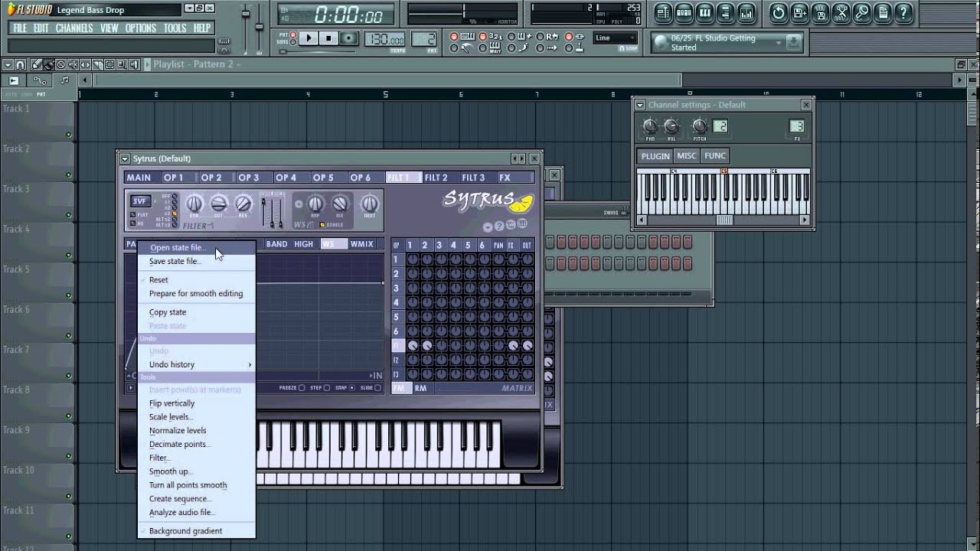980x551 pixels.
Task: Open the Line snap dropdown
Action: pyautogui.click(x=615, y=38)
